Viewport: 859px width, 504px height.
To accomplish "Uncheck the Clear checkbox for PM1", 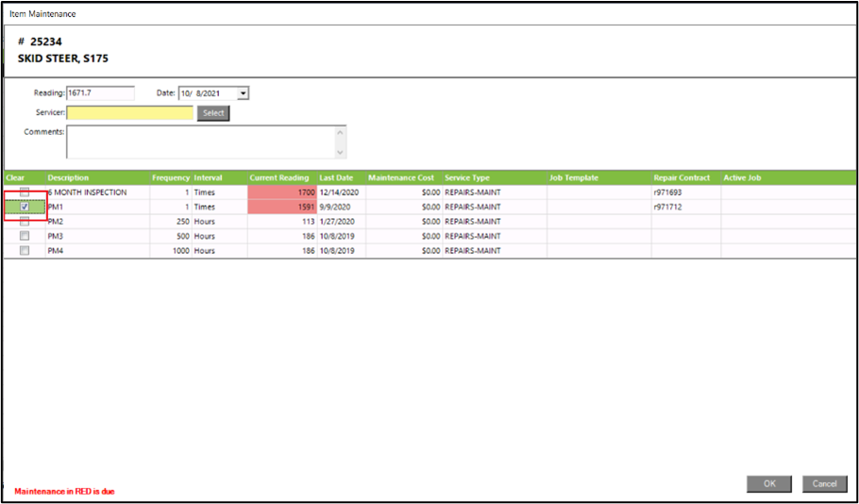I will pos(25,207).
